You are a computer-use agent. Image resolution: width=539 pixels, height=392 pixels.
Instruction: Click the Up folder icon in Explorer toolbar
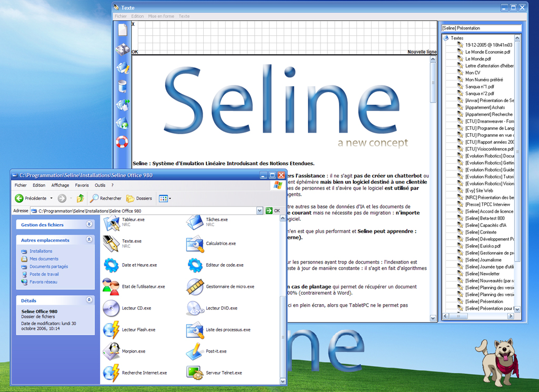[x=81, y=198]
